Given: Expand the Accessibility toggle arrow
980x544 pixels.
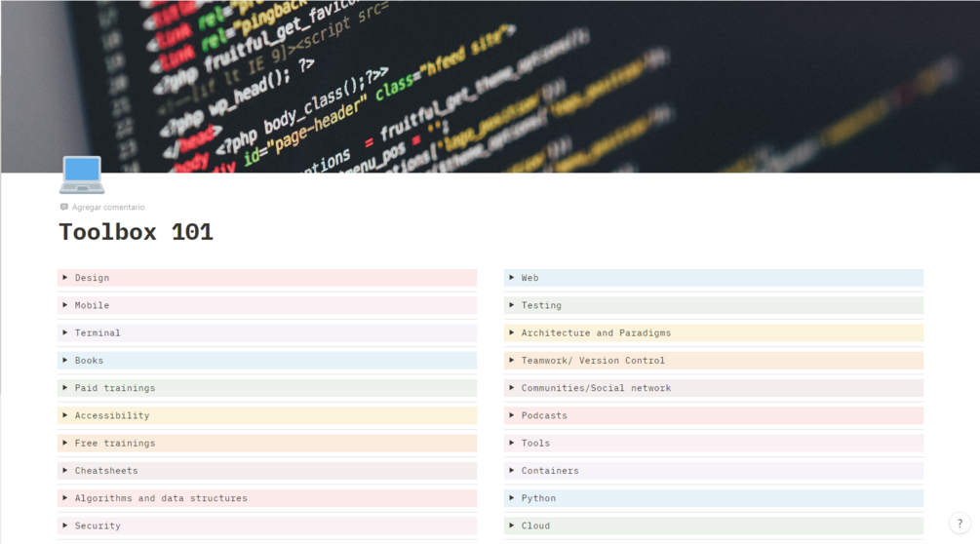Looking at the screenshot, I should click(x=65, y=414).
